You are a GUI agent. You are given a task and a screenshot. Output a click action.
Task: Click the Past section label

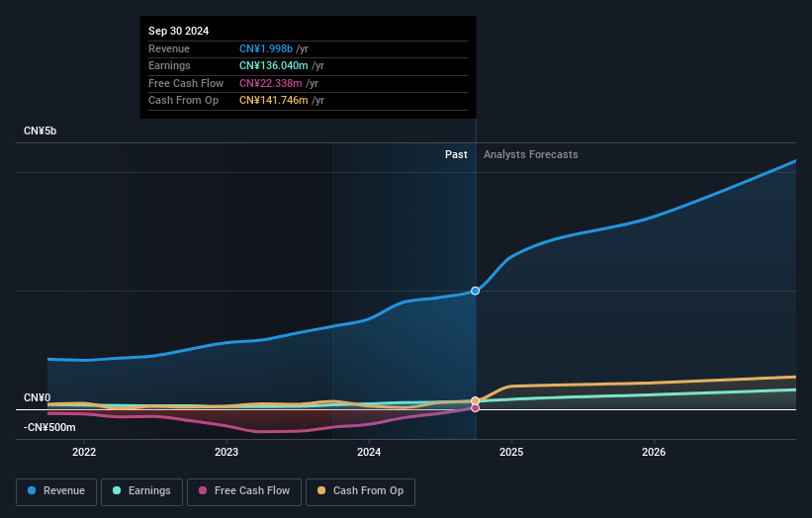click(x=456, y=154)
